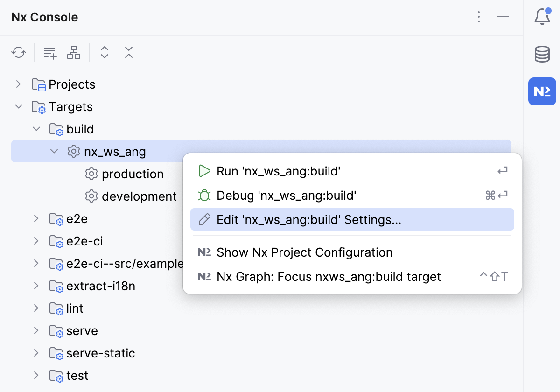The image size is (560, 392).
Task: Expand the Projects tree node
Action: [19, 84]
